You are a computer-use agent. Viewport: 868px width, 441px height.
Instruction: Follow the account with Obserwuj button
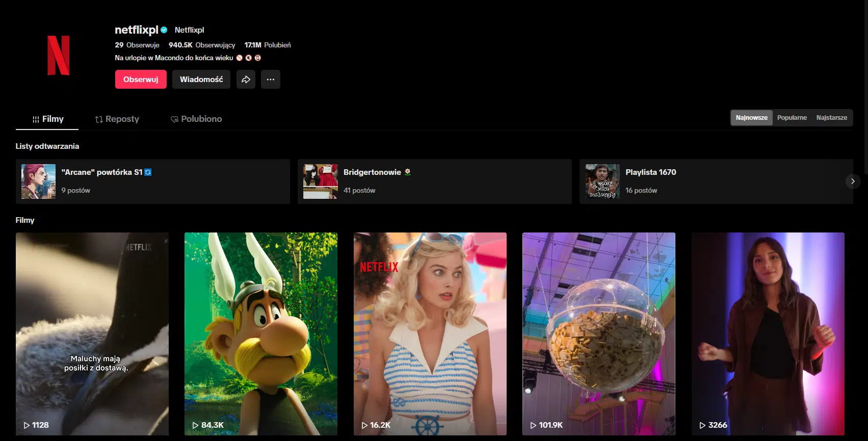[x=141, y=80]
